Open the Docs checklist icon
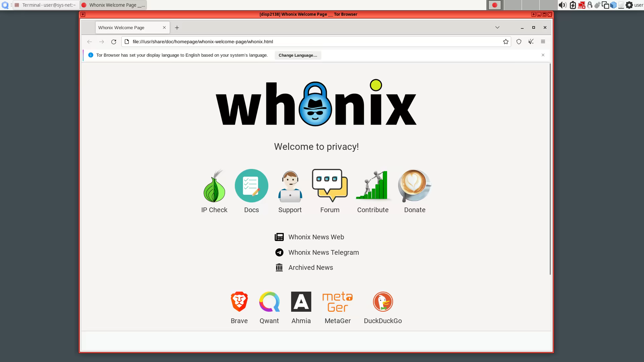 click(252, 186)
